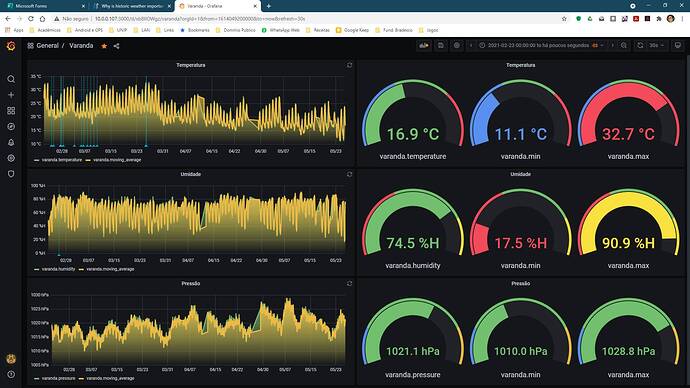The image size is (690, 388).
Task: Open the Help question mark icon in sidebar
Action: [11, 374]
